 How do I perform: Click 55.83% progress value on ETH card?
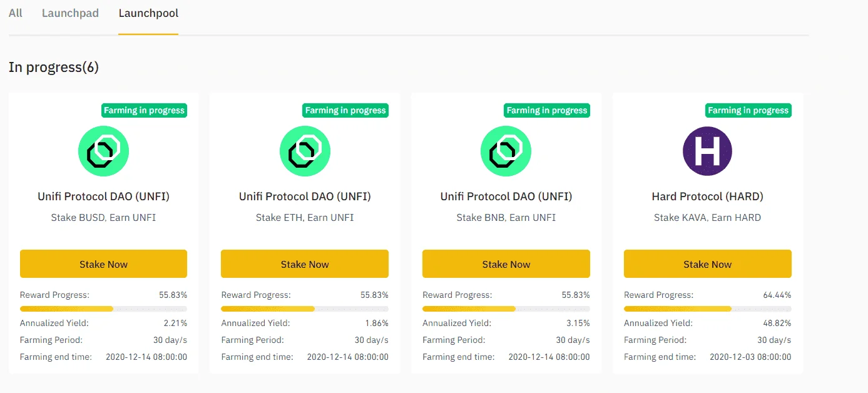click(374, 295)
